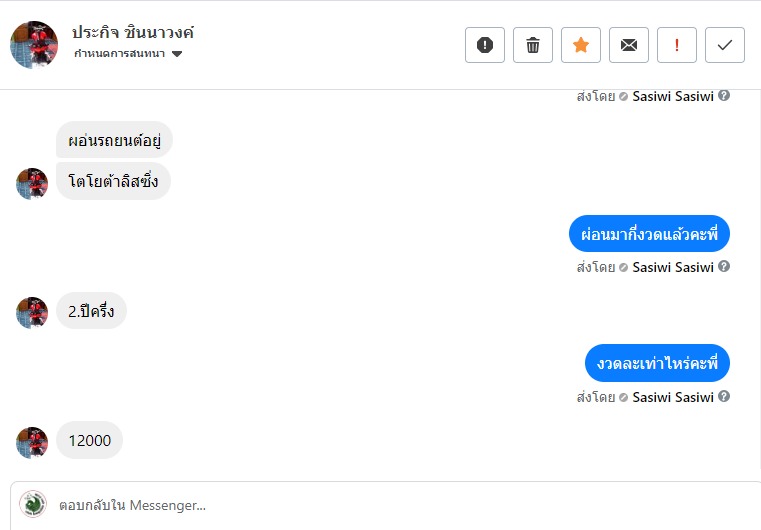Delete conversation using the trash icon
Screen dimensions: 761x530
[x=533, y=45]
